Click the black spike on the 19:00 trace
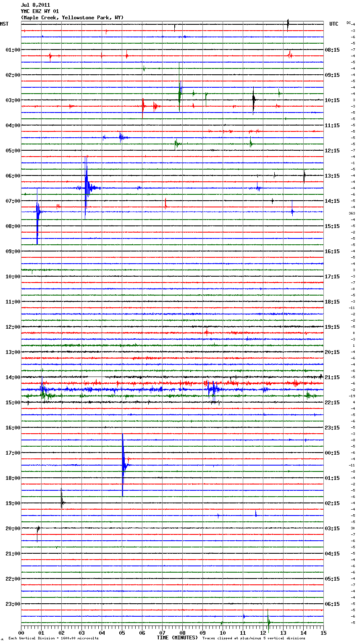The width and height of the screenshot is (357, 644). pyautogui.click(x=62, y=499)
